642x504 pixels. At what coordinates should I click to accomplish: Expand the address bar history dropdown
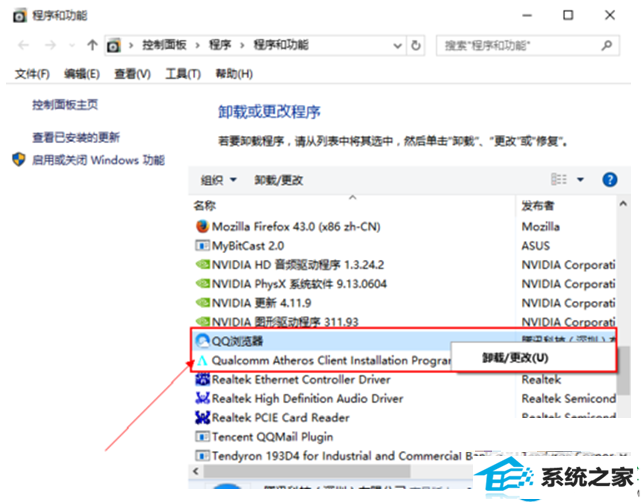point(397,45)
